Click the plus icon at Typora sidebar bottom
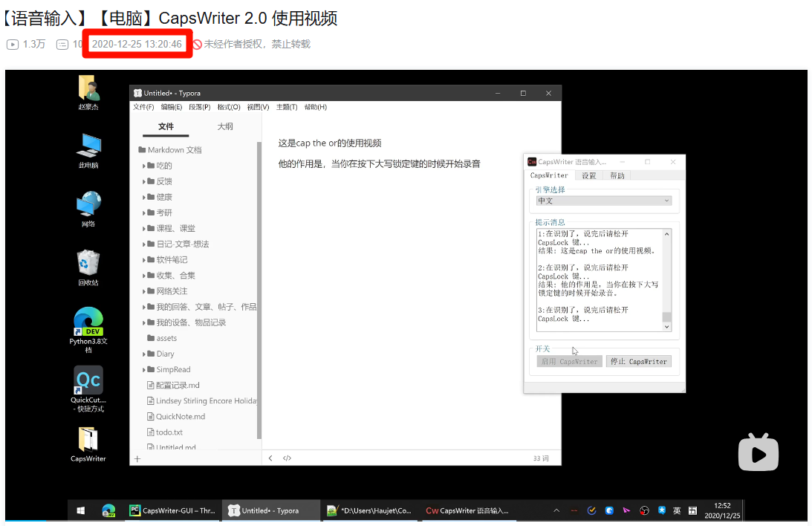Viewport: 812px width, 526px height. (x=137, y=458)
